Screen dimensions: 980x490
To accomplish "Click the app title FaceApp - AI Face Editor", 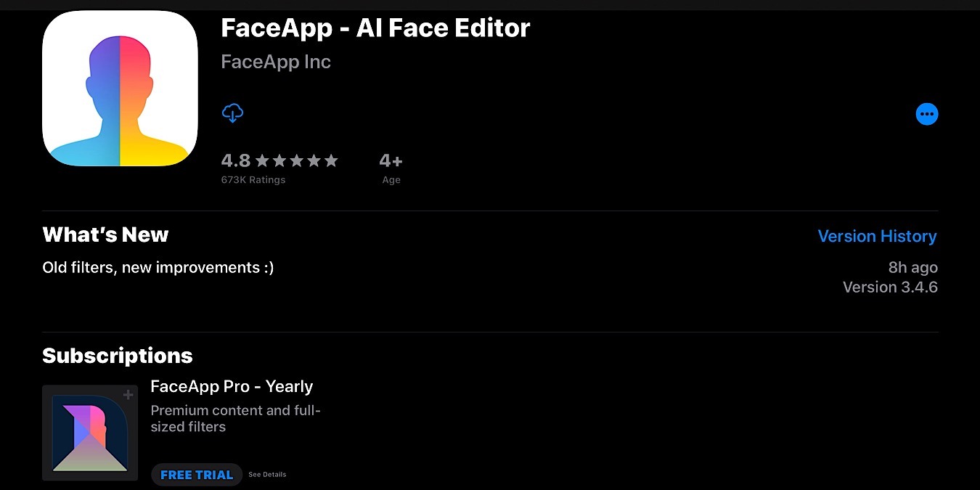I will point(375,28).
